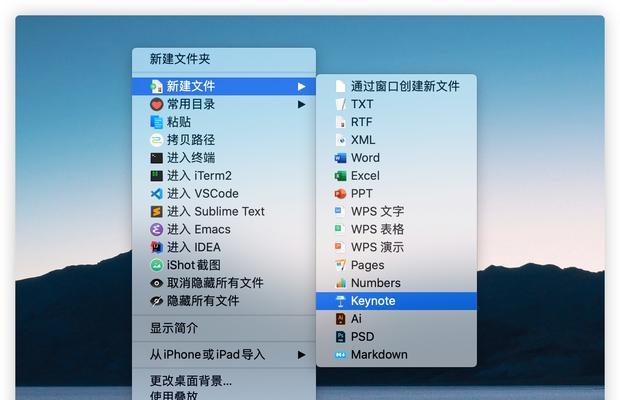Click the Keynote podium icon
The image size is (620, 400).
pos(340,301)
